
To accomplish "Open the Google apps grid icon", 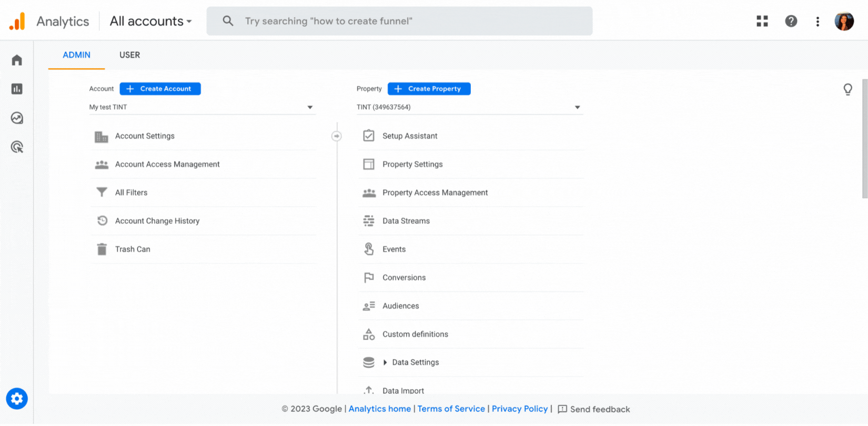I will click(762, 21).
